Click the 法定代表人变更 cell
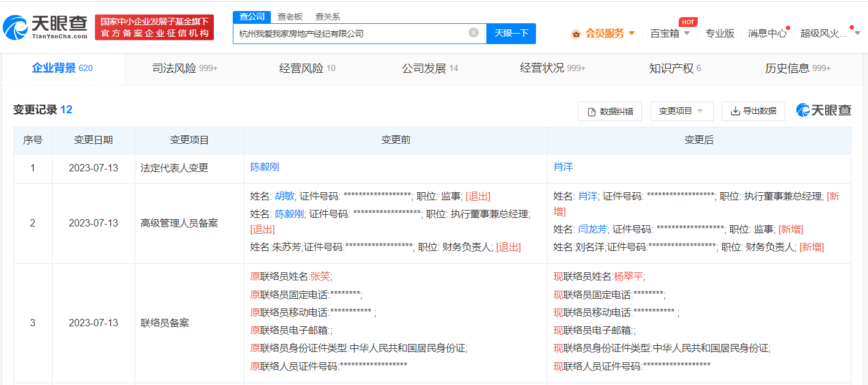 point(189,168)
